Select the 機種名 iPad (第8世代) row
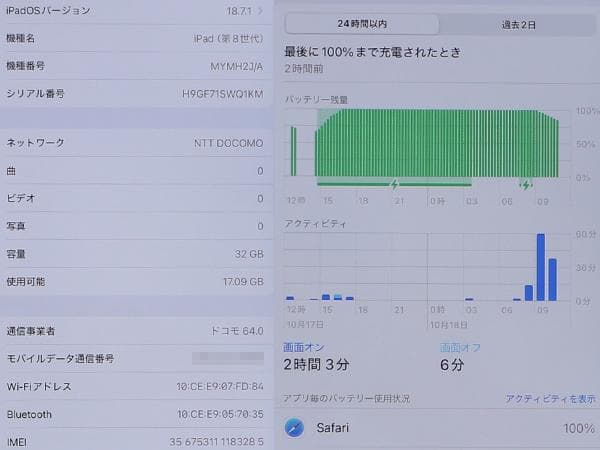The height and width of the screenshot is (450, 600). coord(135,38)
